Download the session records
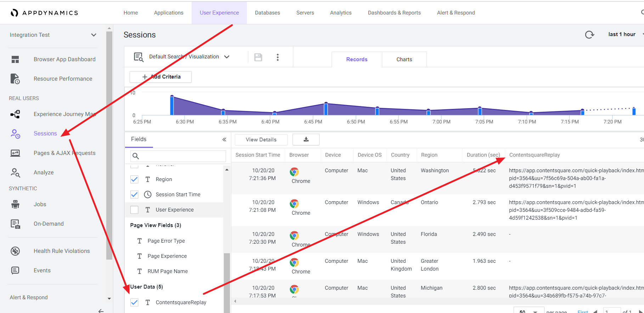This screenshot has width=644, height=313. (x=306, y=139)
